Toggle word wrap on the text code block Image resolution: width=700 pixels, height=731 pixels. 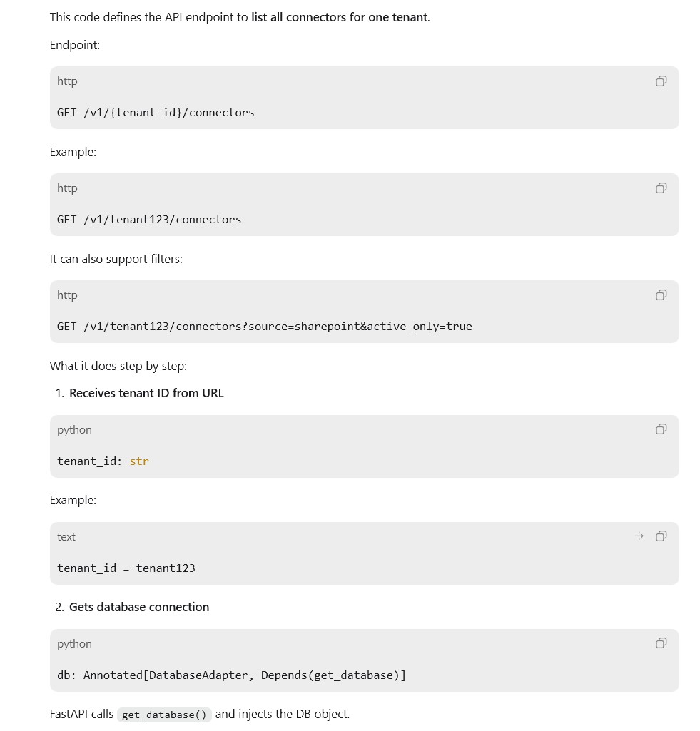point(639,536)
